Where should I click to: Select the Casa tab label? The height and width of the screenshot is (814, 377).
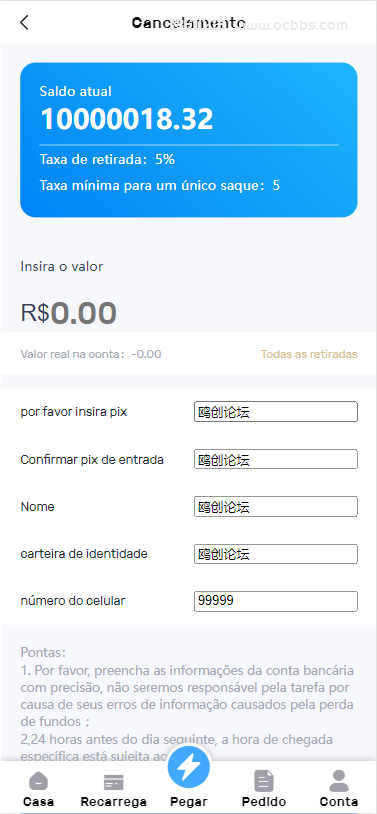coord(38,802)
